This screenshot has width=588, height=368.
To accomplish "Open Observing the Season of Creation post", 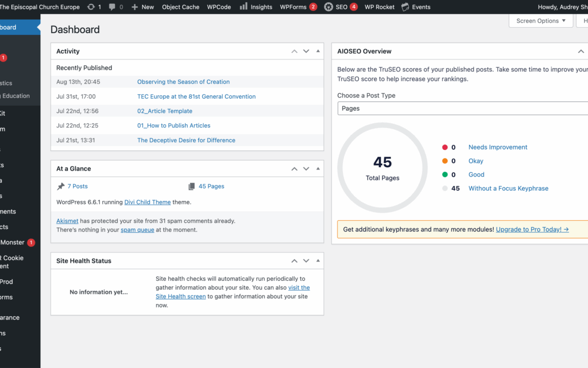I will coord(183,82).
